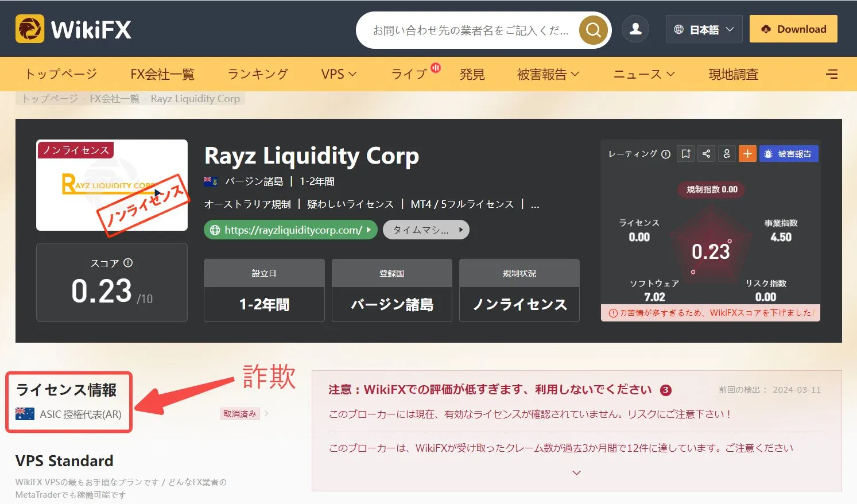Open the ライブ menu item
The width and height of the screenshot is (857, 504).
tap(409, 74)
